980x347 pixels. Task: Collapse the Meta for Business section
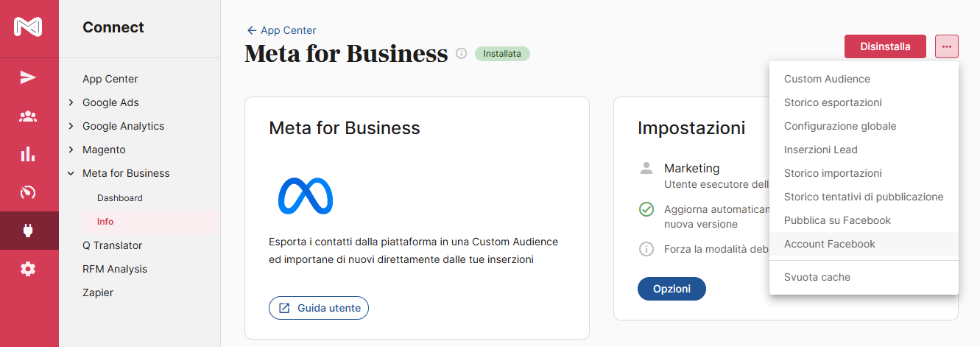[71, 173]
